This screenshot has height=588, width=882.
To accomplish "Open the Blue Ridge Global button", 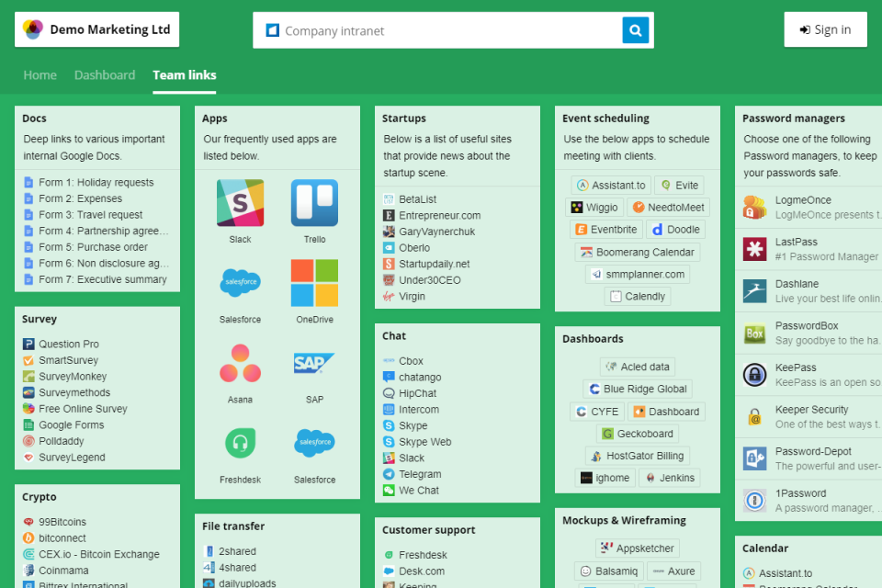I will tap(638, 389).
